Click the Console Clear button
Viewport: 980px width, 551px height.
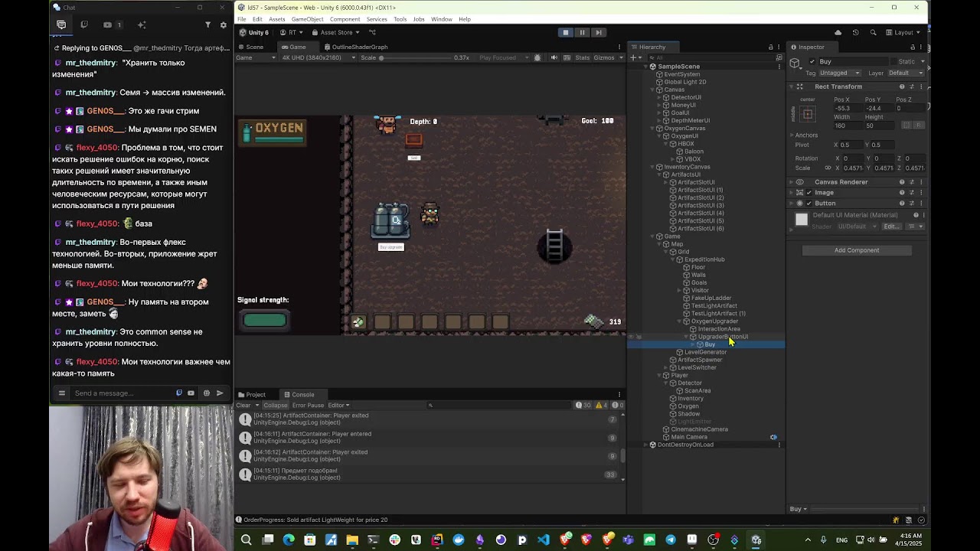point(243,406)
